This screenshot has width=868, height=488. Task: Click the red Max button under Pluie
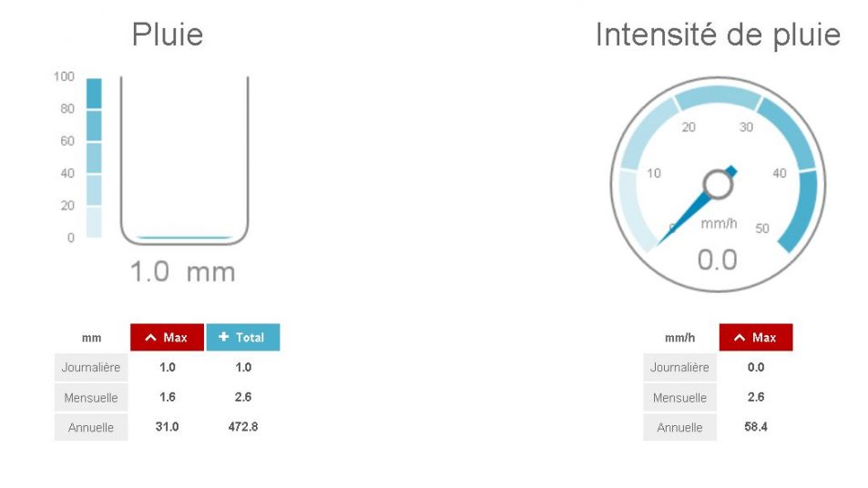click(x=167, y=337)
